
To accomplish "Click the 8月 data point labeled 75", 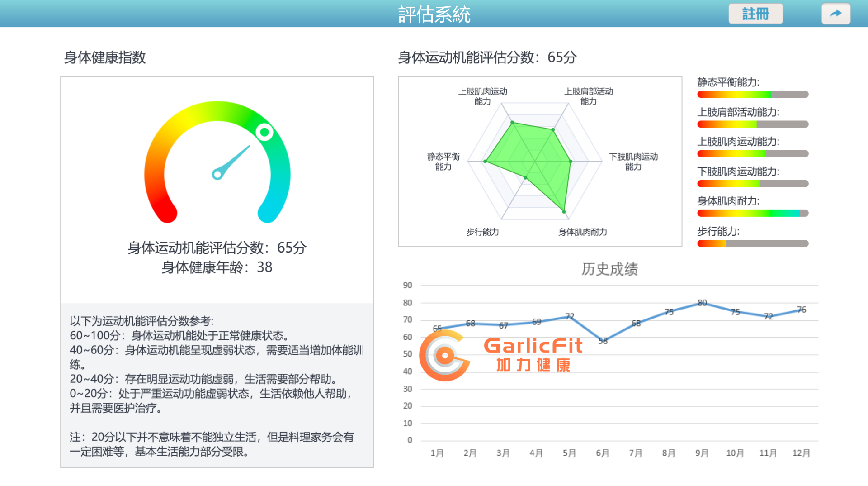I will click(x=669, y=311).
